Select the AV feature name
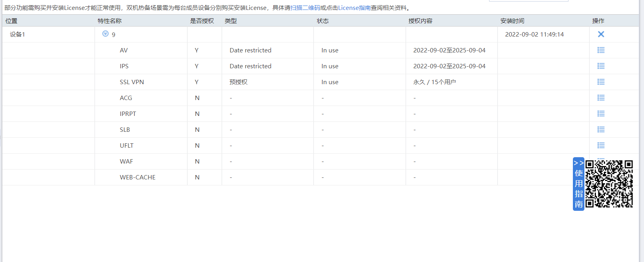Image resolution: width=644 pixels, height=262 pixels. (x=124, y=50)
